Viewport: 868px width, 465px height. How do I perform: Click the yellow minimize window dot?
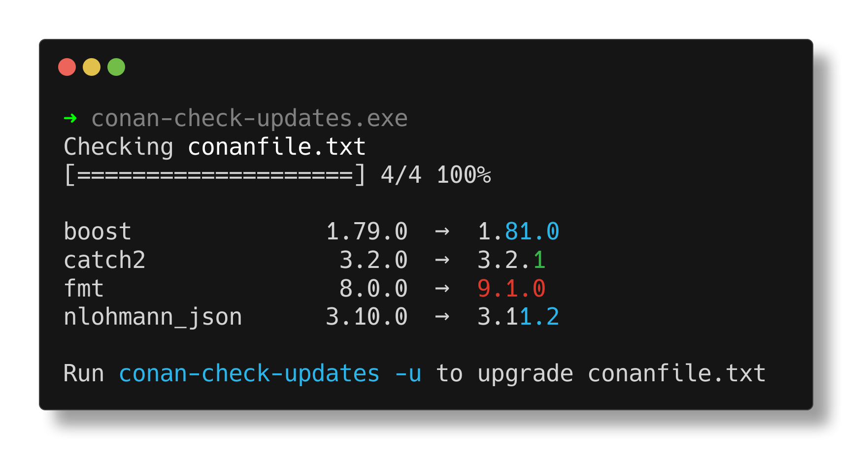tap(92, 67)
